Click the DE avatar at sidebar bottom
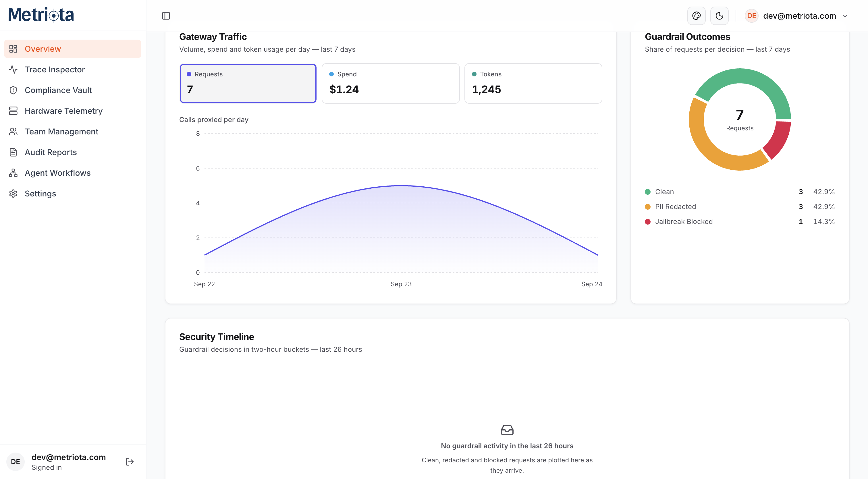868x479 pixels. tap(16, 461)
